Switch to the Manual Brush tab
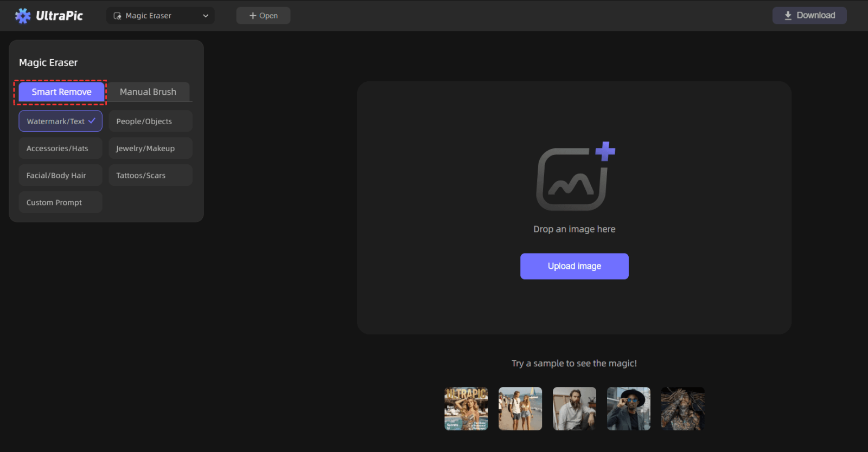 coord(148,92)
